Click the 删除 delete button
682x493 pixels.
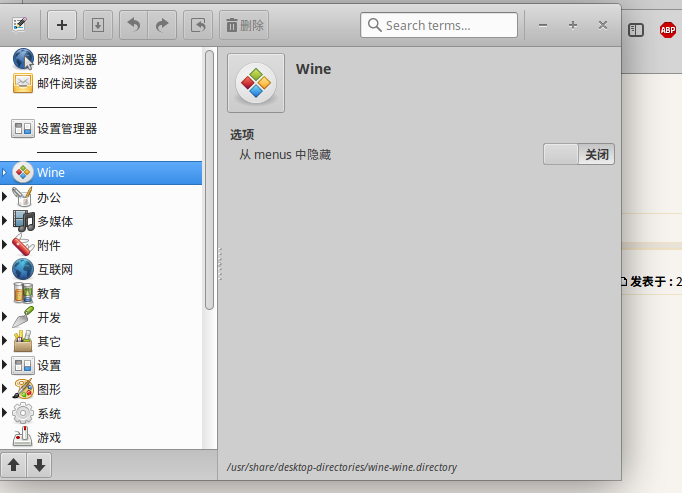[x=244, y=25]
